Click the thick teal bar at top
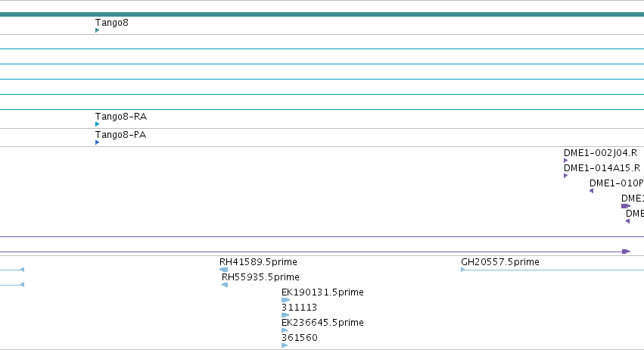 pos(322,14)
